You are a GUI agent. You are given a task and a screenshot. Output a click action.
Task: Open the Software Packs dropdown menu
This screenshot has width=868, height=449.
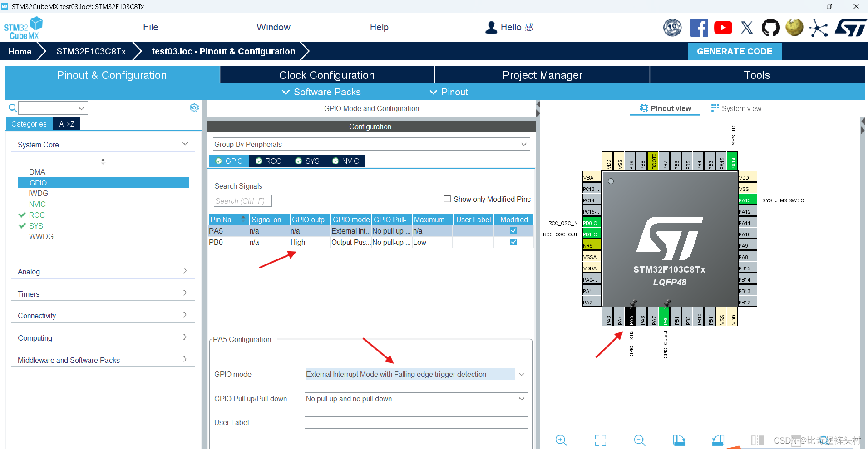pyautogui.click(x=321, y=92)
